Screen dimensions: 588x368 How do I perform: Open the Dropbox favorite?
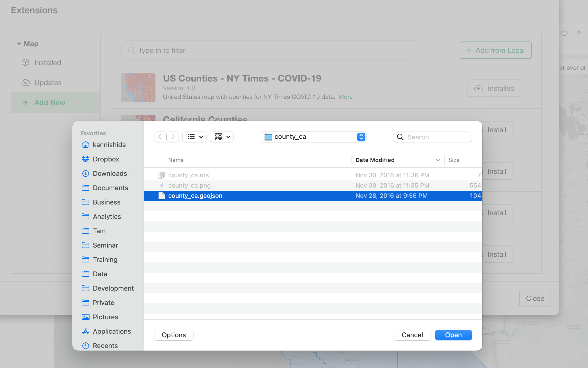[100, 159]
